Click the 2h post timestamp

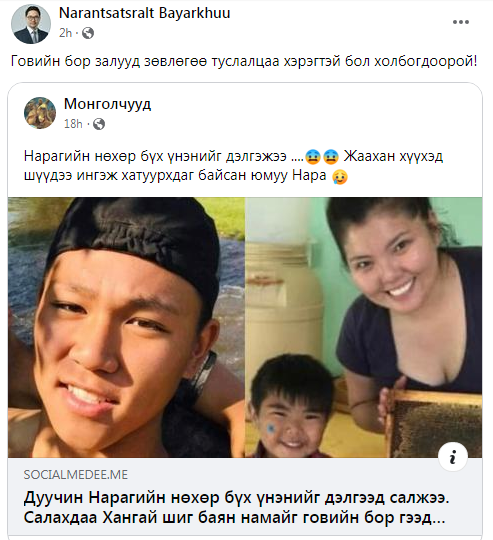[x=65, y=33]
